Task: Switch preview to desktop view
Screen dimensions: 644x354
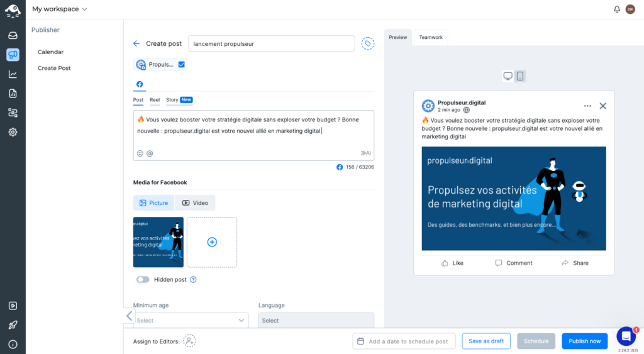Action: 508,76
